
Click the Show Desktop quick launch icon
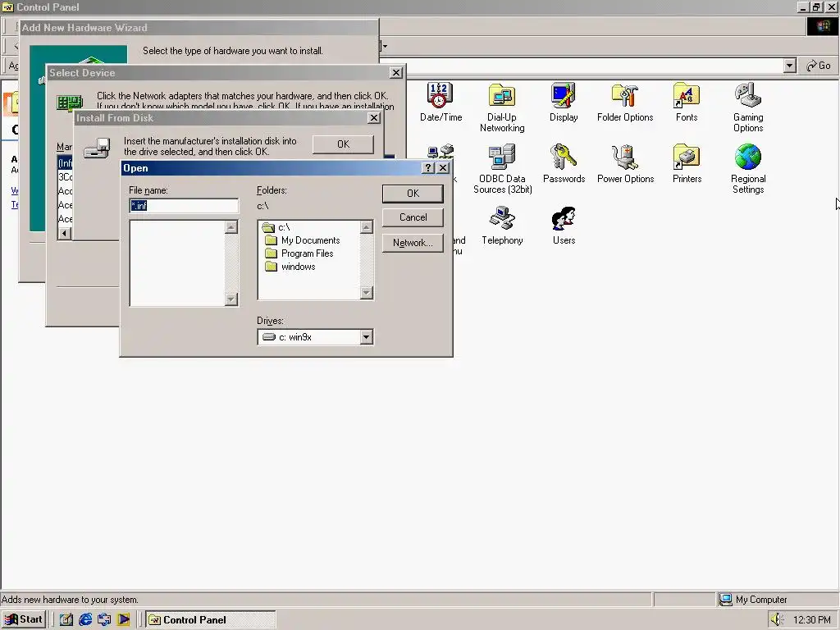pyautogui.click(x=66, y=619)
